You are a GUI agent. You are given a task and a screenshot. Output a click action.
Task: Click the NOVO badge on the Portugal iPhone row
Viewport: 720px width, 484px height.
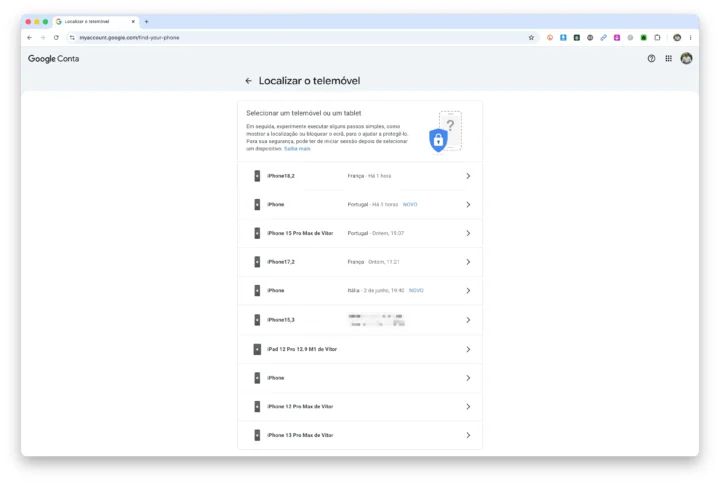pyautogui.click(x=410, y=204)
